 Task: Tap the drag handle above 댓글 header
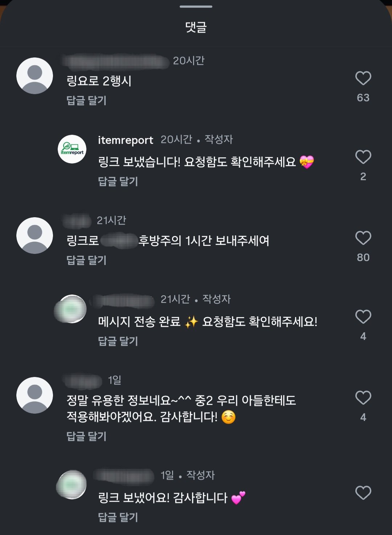[x=196, y=7]
